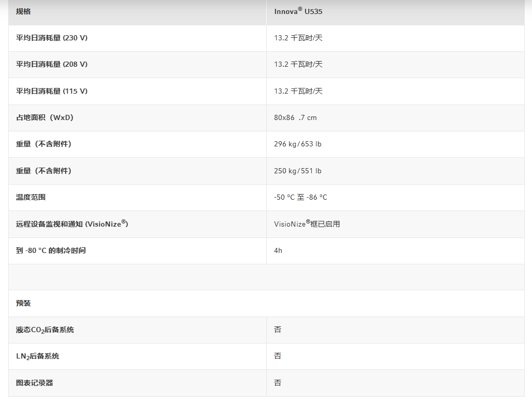The width and height of the screenshot is (532, 403).
Task: Click the 否 value for LN2后备系统
Action: 278,356
